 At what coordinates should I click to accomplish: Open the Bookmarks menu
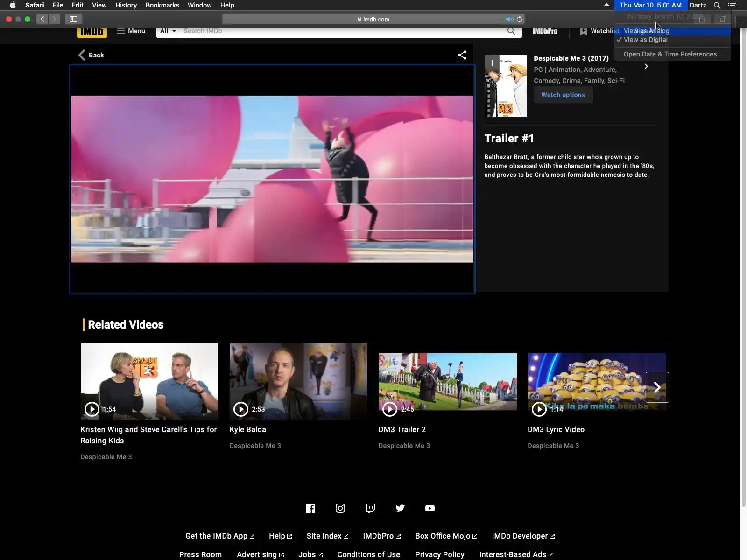coord(162,5)
